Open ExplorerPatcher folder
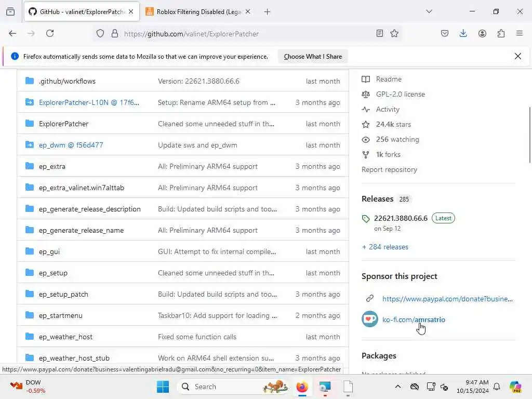This screenshot has height=399, width=532. [x=63, y=124]
